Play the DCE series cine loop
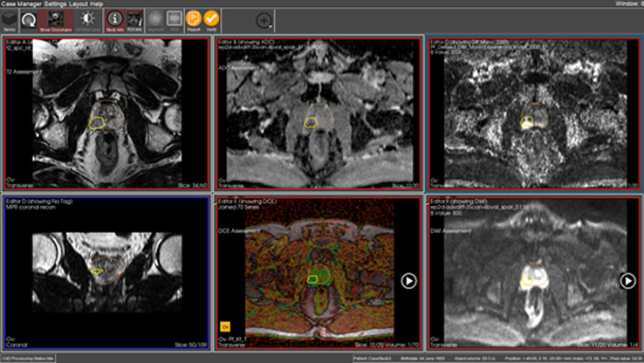Image resolution: width=644 pixels, height=363 pixels. click(x=408, y=281)
